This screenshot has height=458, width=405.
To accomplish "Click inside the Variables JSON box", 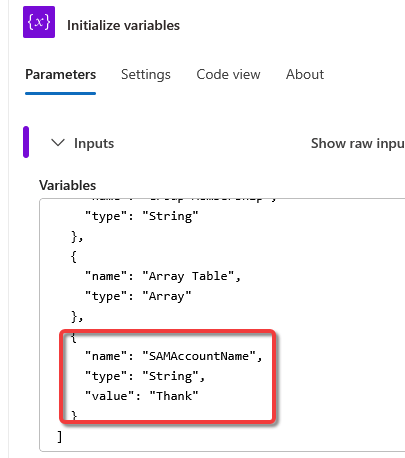I will tap(222, 325).
